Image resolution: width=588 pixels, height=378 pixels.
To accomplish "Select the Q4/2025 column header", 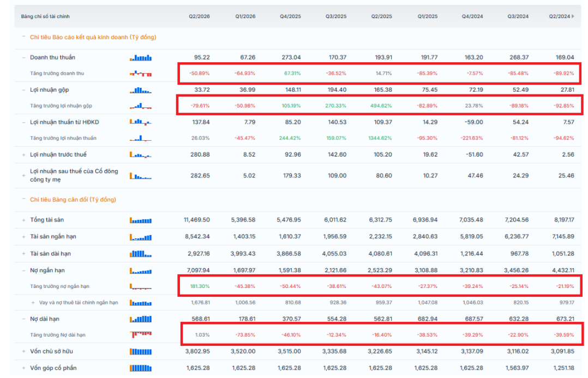I will [290, 16].
